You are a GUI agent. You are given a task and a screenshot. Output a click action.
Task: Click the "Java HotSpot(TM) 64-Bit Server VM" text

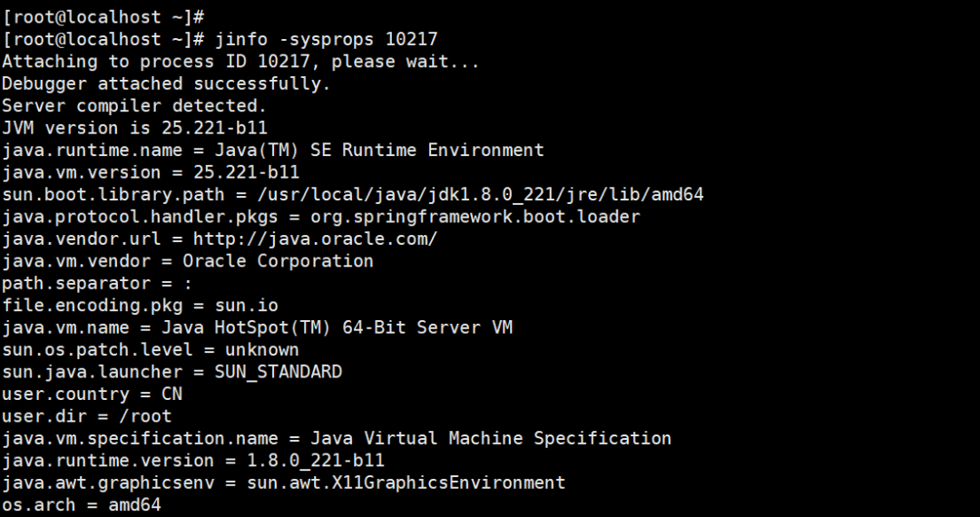(348, 327)
